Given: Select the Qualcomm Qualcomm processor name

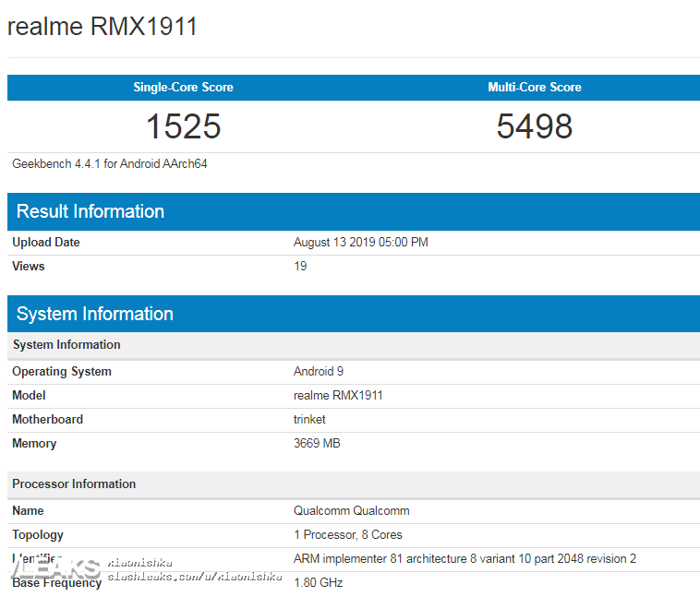Looking at the screenshot, I should pyautogui.click(x=351, y=511).
